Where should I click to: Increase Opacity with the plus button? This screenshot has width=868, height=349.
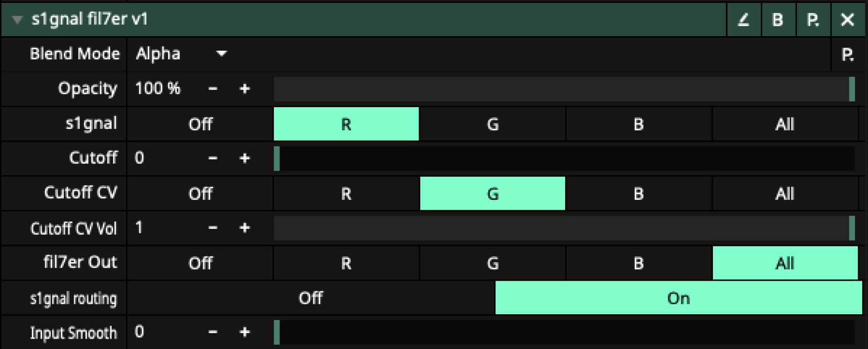click(x=245, y=89)
